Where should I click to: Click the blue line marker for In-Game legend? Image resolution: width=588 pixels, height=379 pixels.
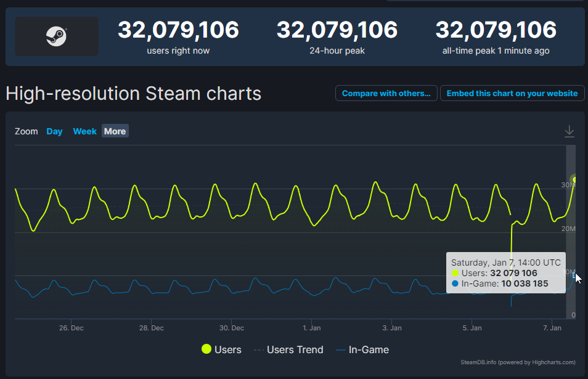(x=340, y=349)
